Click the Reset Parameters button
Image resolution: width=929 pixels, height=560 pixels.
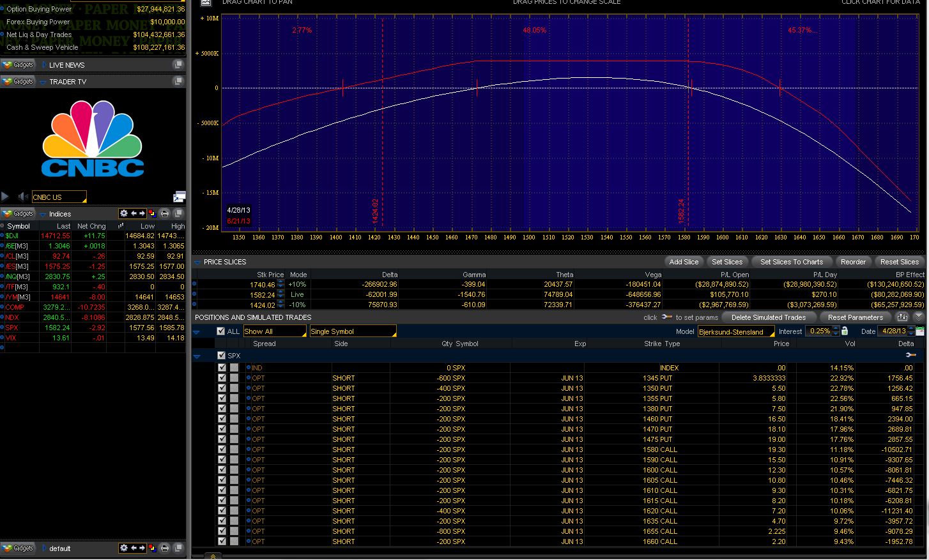point(855,317)
